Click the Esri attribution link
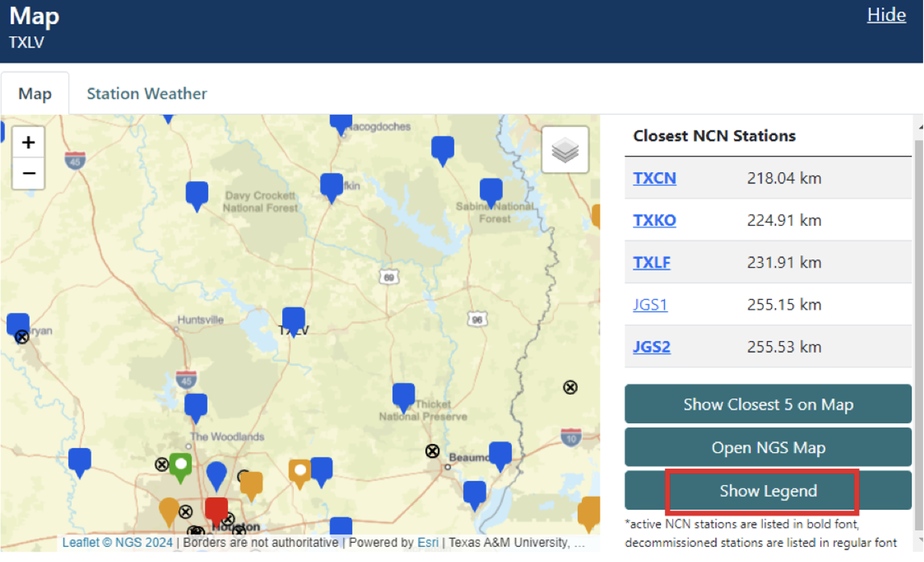This screenshot has height=562, width=924. (x=428, y=542)
